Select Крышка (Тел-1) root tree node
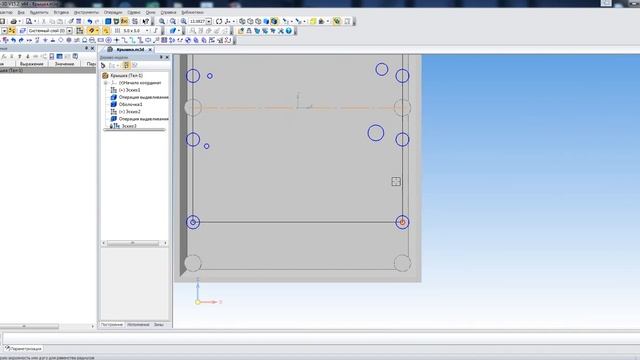640x360 pixels. click(127, 76)
